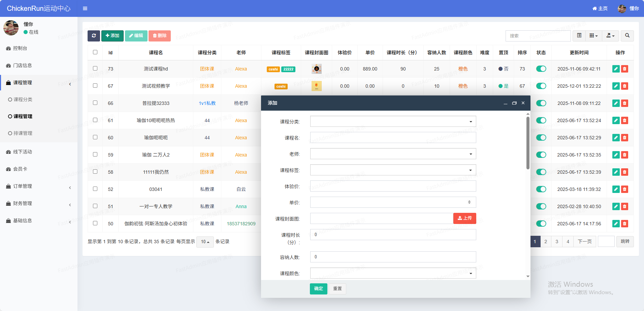644x311 pixels.
Task: Click the refresh icon button in toolbar
Action: tap(94, 36)
